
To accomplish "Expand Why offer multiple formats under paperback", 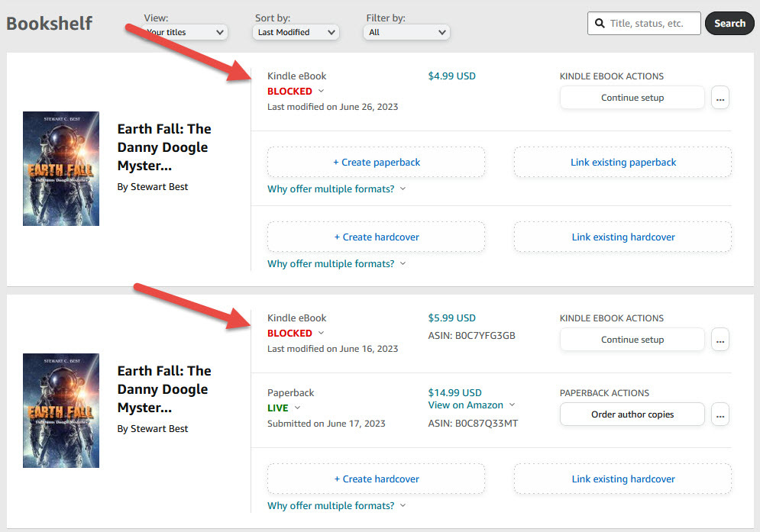I will (x=336, y=189).
